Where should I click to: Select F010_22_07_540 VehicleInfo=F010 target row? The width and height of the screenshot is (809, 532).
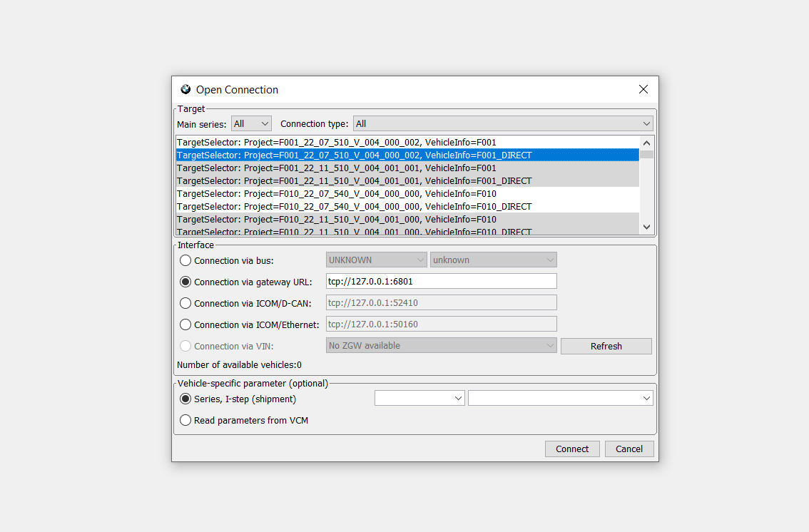(x=407, y=194)
